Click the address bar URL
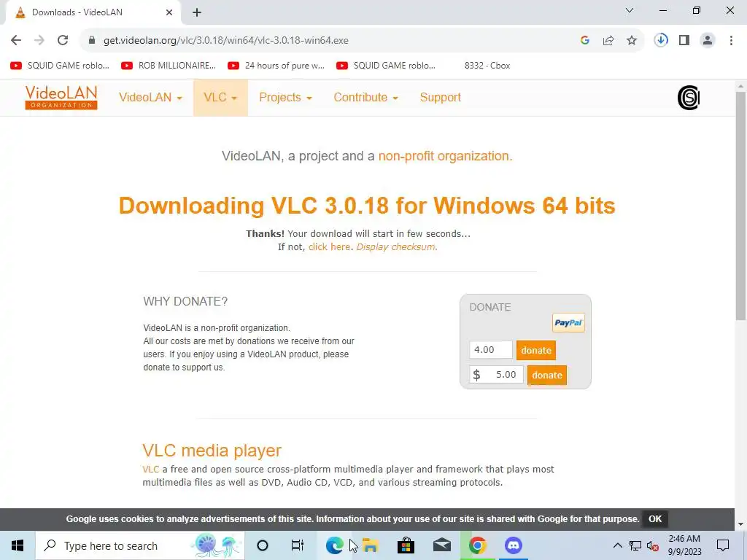The width and height of the screenshot is (747, 560). 226,41
